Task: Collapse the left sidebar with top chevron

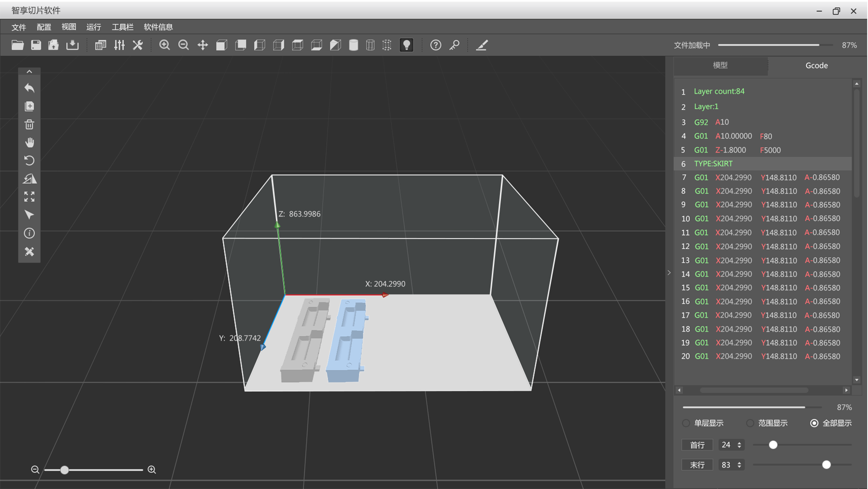Action: (x=29, y=72)
